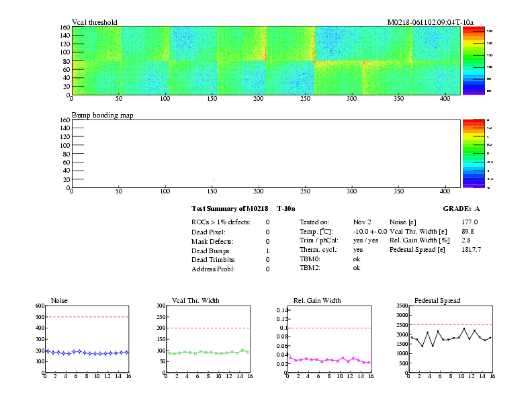The height and width of the screenshot is (411, 532).
Task: Select the Tested on date Nov 2
Action: point(361,222)
